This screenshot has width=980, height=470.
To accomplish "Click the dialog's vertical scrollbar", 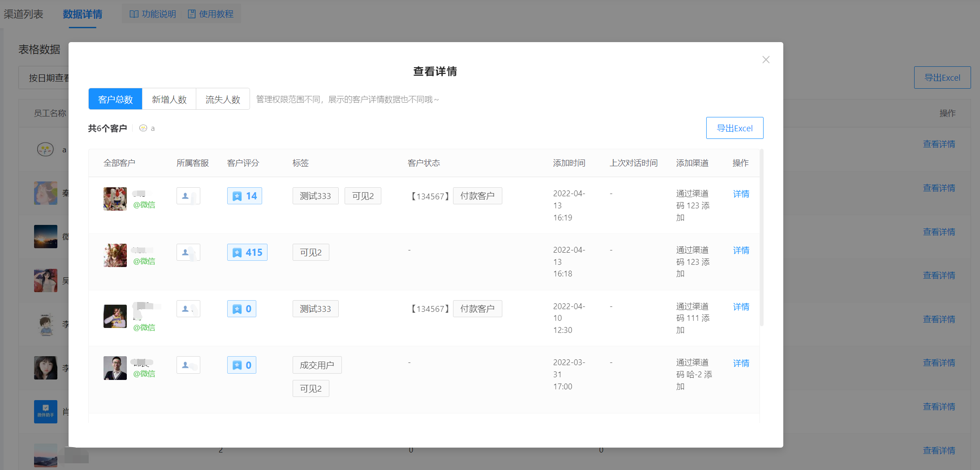I will [762, 237].
